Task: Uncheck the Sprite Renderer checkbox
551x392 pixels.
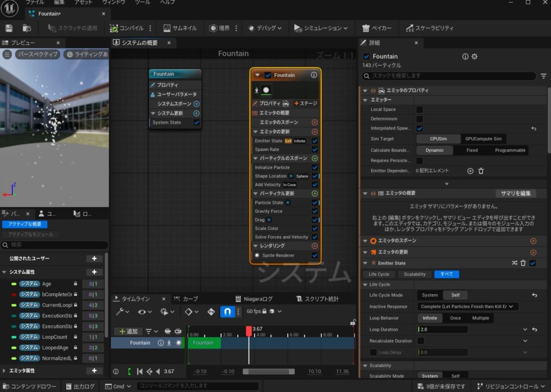Action: pyautogui.click(x=315, y=255)
